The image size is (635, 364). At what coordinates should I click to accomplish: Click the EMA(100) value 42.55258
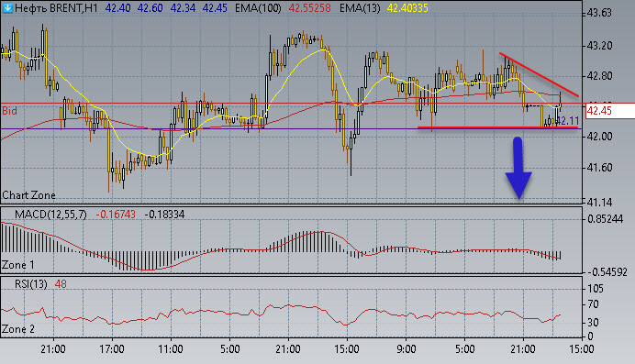click(309, 8)
